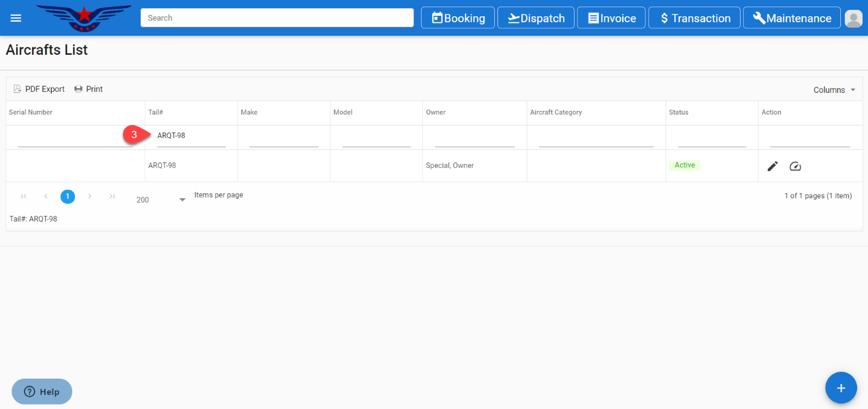Image resolution: width=868 pixels, height=409 pixels.
Task: Jump to the first page arrow
Action: pos(23,197)
